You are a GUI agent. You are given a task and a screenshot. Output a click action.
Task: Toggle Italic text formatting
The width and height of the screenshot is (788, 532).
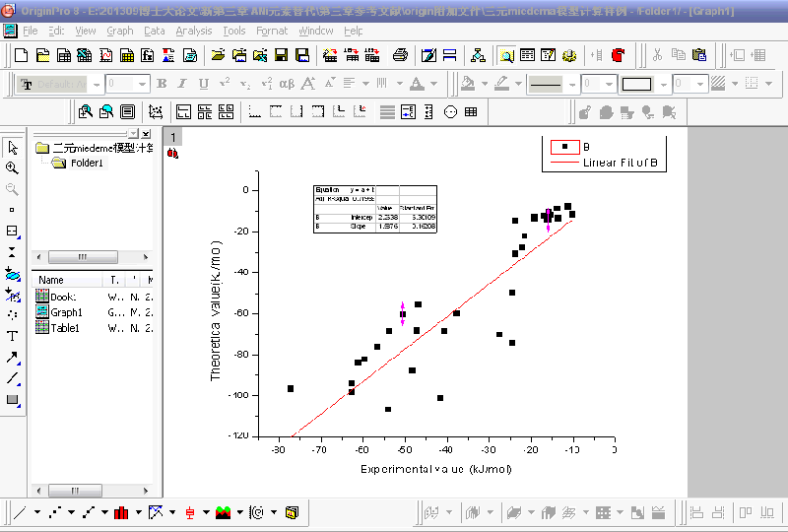click(183, 84)
